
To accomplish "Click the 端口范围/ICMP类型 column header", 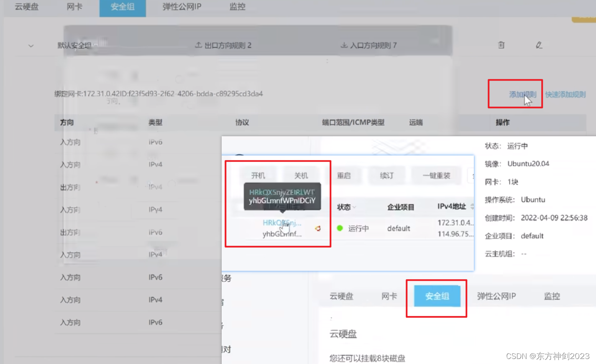I will 353,122.
